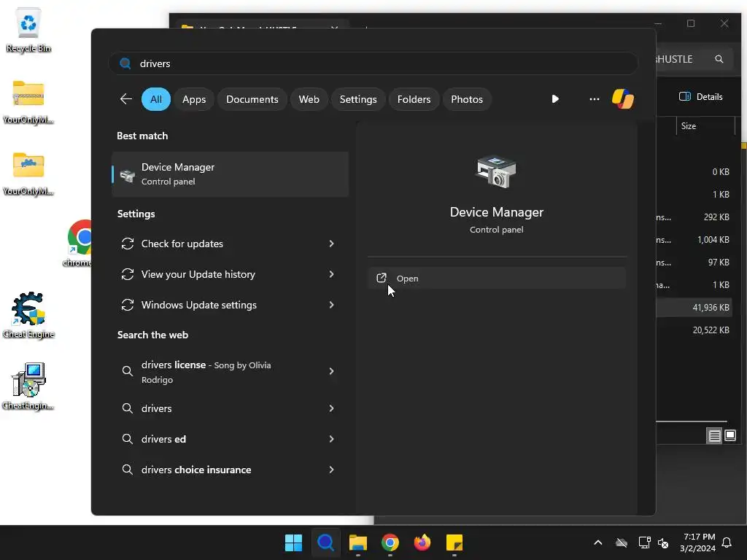Show hidden tray icons chevron

point(598,542)
